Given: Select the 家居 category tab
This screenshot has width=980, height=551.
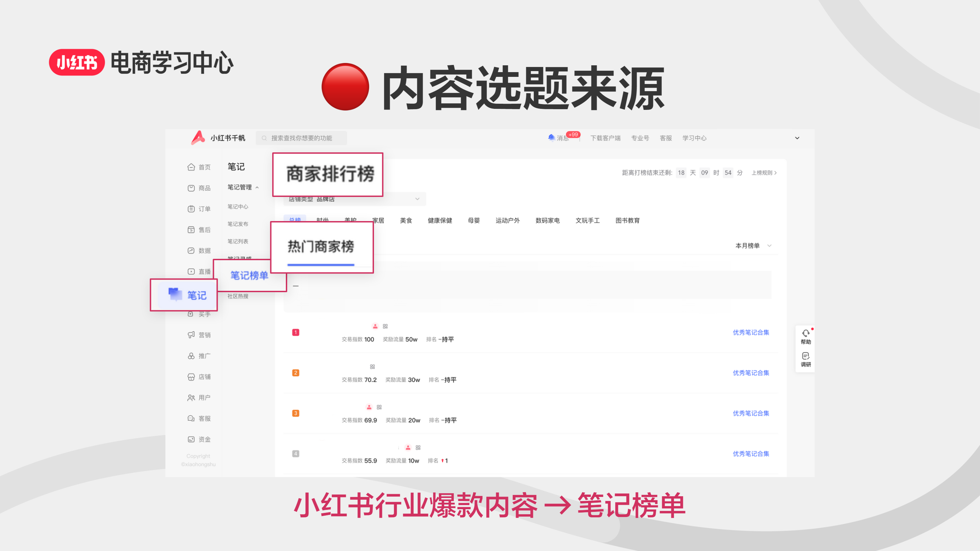Looking at the screenshot, I should click(x=378, y=220).
